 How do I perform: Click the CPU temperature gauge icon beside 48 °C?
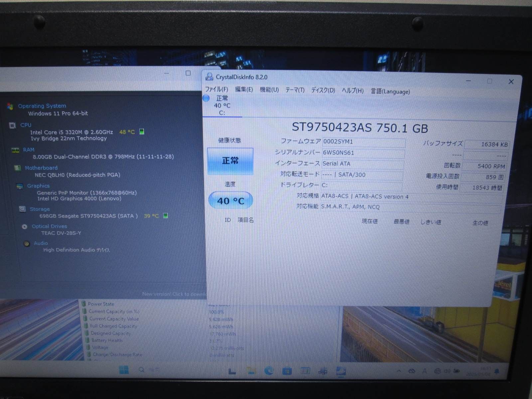pos(142,132)
